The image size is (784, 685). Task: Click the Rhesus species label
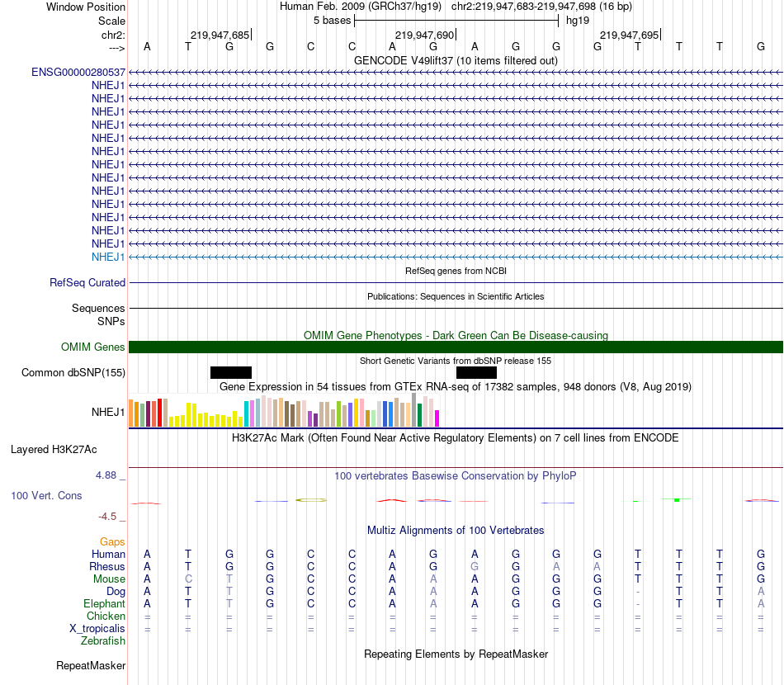[x=107, y=566]
